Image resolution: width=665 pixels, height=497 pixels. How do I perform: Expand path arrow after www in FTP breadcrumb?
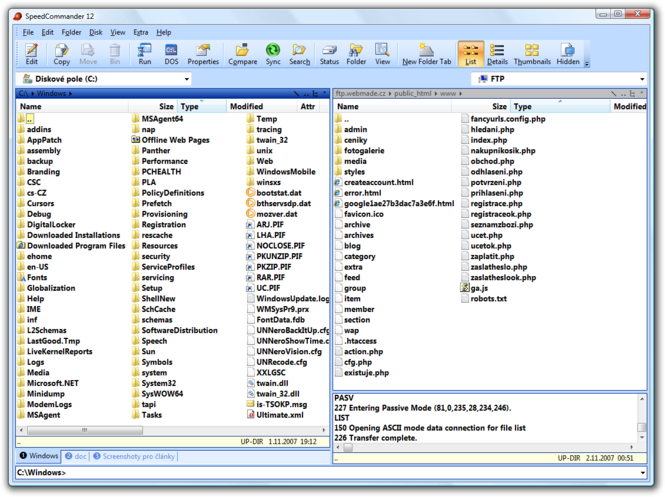pyautogui.click(x=460, y=93)
